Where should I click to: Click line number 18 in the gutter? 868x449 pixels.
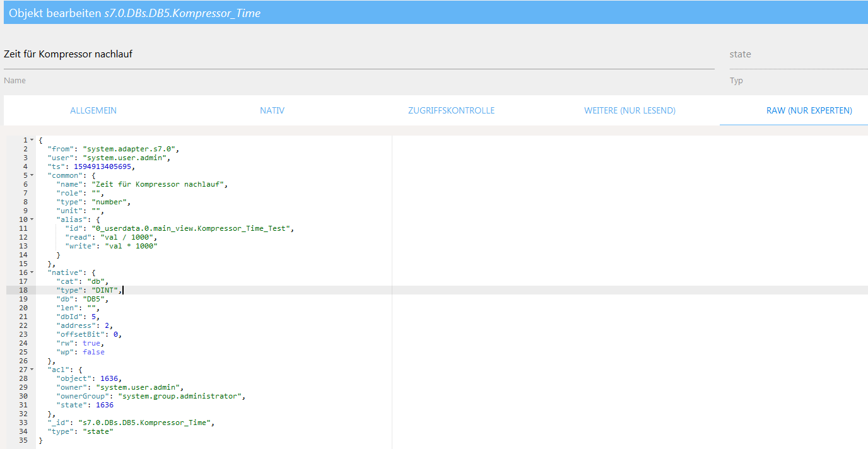point(24,290)
